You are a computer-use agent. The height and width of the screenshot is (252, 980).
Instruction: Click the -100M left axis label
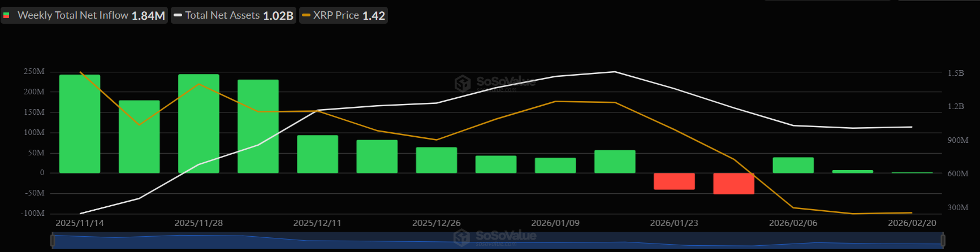[x=32, y=214]
